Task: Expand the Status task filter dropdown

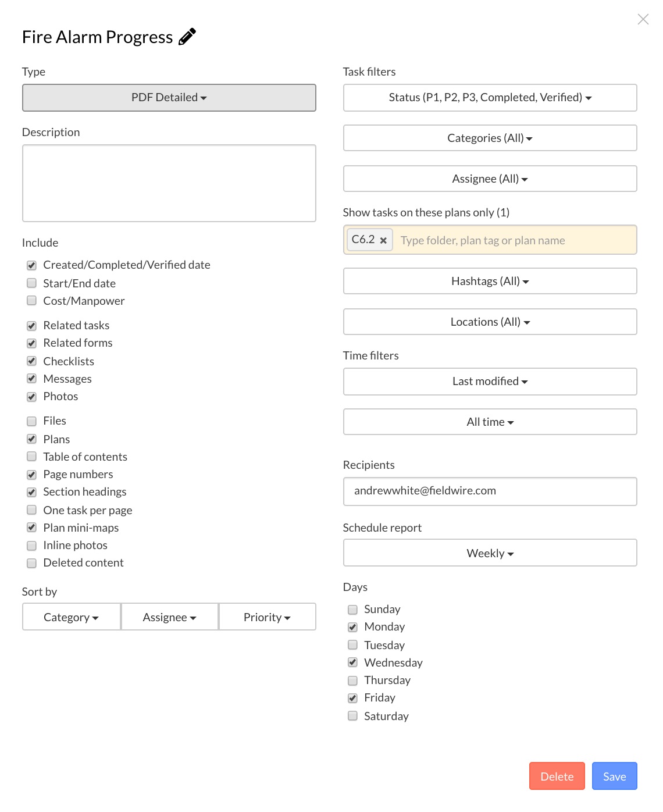Action: (490, 98)
